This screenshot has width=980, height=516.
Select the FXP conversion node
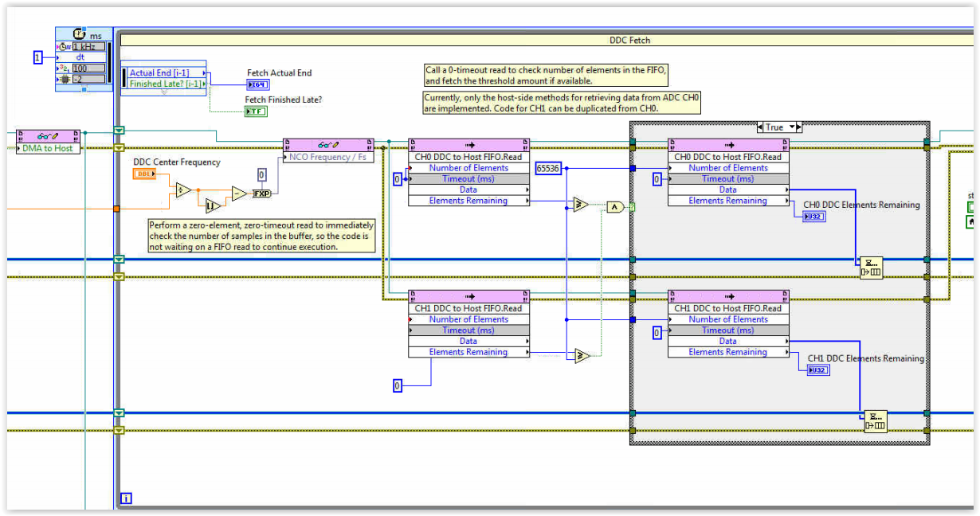262,193
